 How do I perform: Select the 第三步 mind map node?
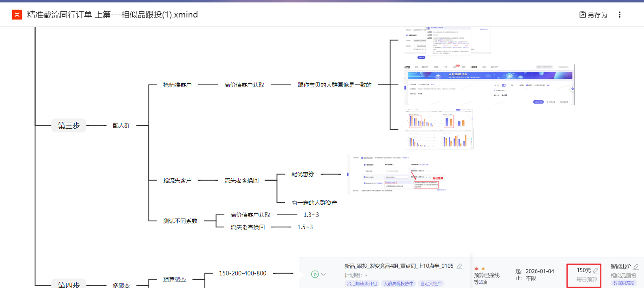69,126
